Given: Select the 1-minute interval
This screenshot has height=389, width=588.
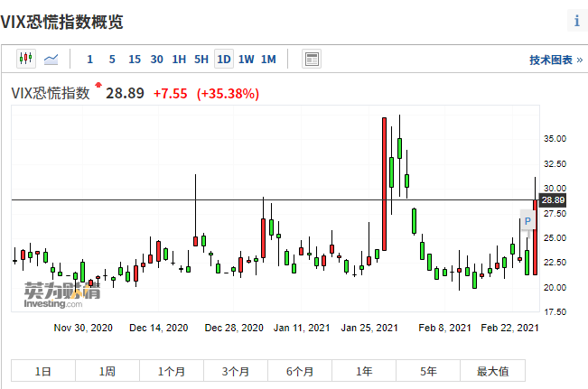Looking at the screenshot, I should (89, 60).
